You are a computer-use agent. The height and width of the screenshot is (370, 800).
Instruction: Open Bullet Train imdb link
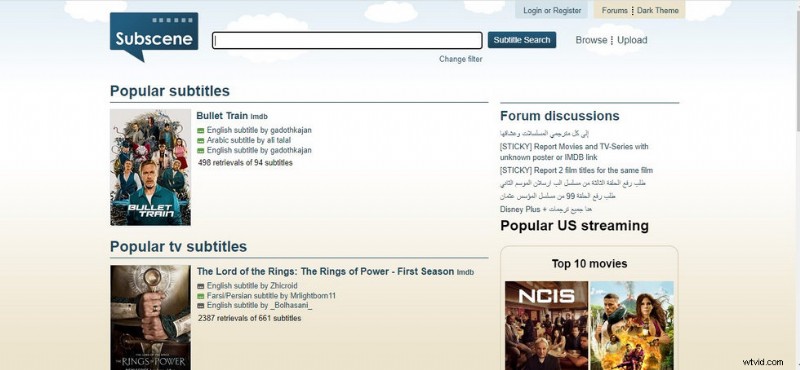(x=259, y=117)
